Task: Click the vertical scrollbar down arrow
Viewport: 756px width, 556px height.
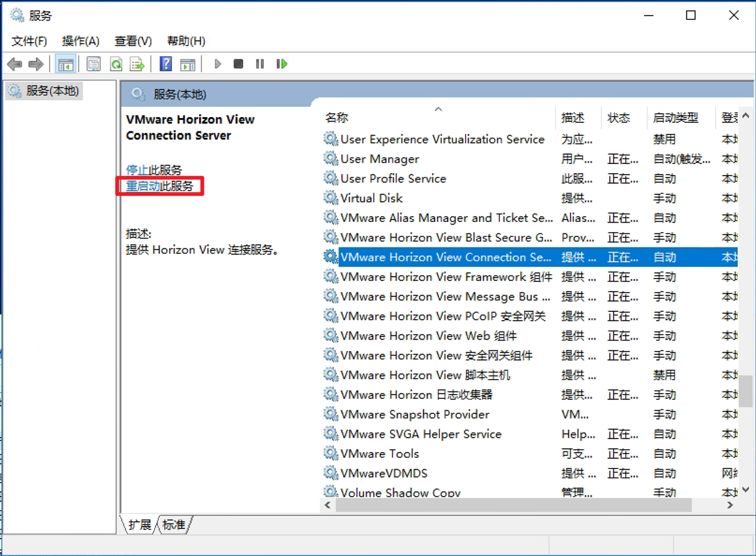Action: 746,490
